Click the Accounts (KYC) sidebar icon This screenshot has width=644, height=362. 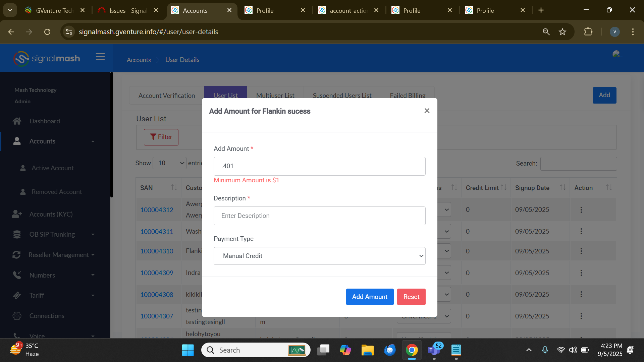click(17, 214)
